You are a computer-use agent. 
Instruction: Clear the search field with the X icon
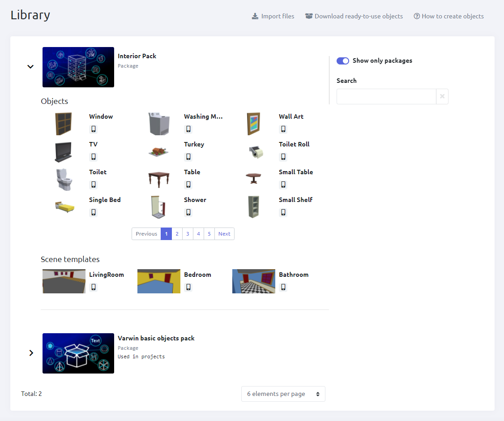click(x=442, y=96)
